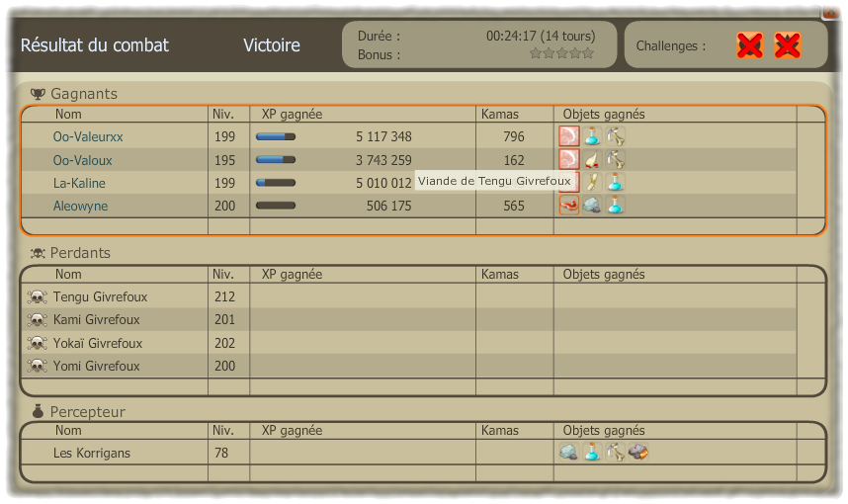848x504 pixels.
Task: Open the player name La-Kaline
Action: click(x=79, y=184)
